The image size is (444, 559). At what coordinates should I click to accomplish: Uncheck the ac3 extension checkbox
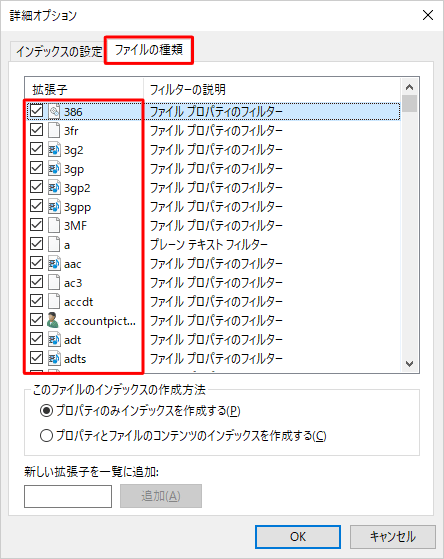point(36,282)
